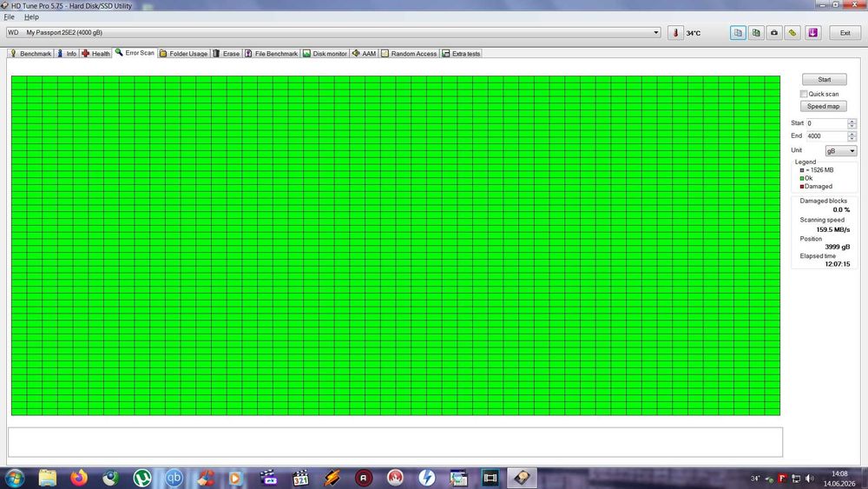
Task: Open the Folder Usage tab
Action: 183,54
